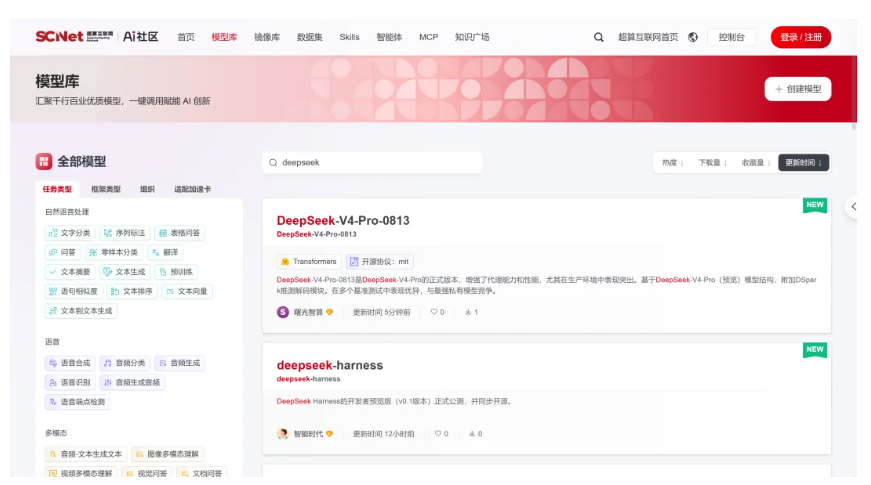The width and height of the screenshot is (871, 485).
Task: Open the 控制台 button
Action: tap(731, 37)
